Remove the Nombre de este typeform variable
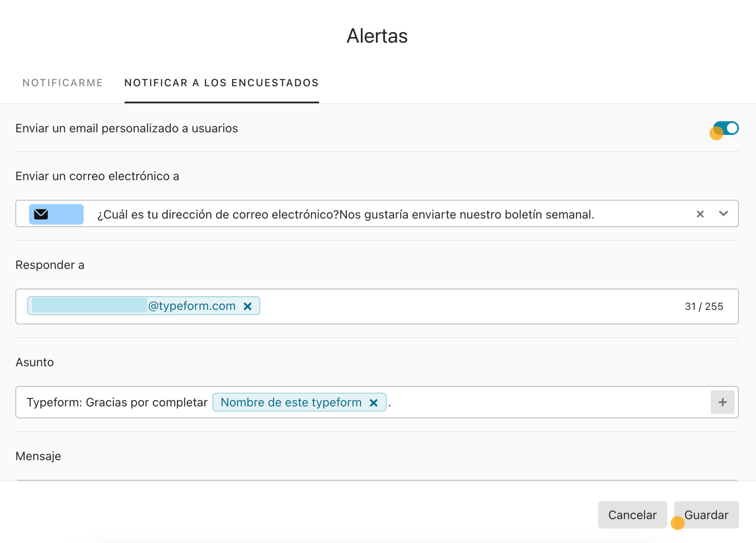This screenshot has width=756, height=543. pos(374,403)
